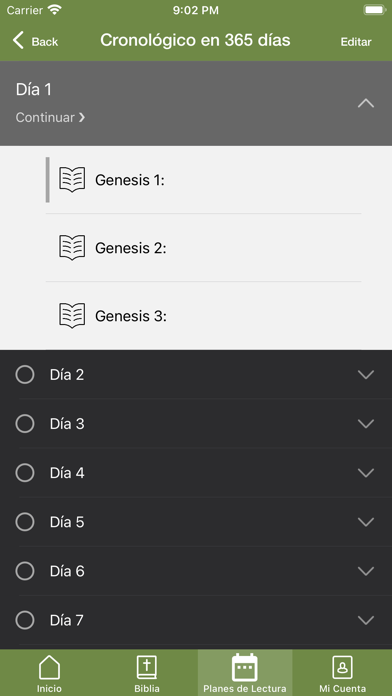Toggle the Día 3 completion circle
392x696 pixels.
(25, 424)
